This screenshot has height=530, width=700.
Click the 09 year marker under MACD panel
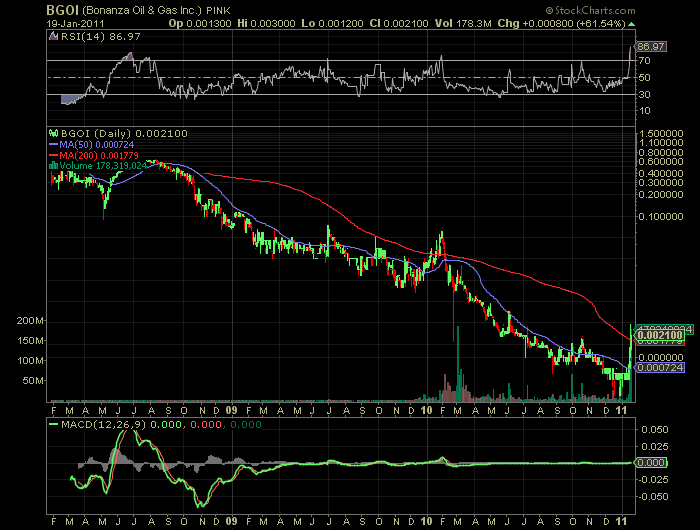coord(231,521)
